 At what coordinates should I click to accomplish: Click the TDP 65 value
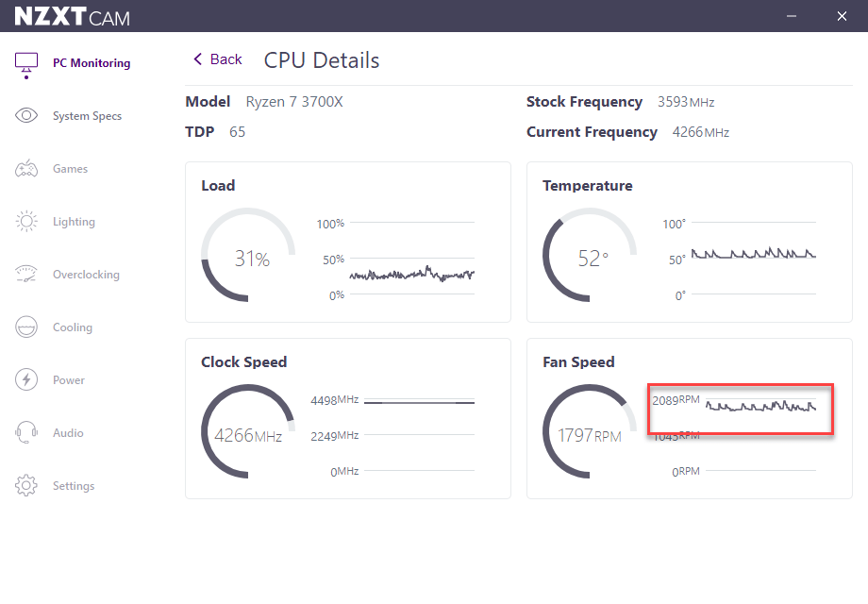(x=236, y=131)
